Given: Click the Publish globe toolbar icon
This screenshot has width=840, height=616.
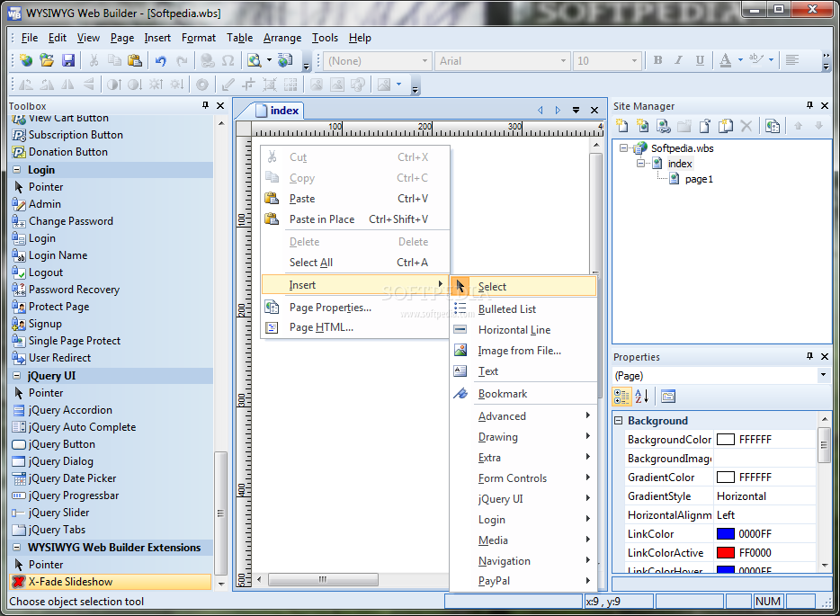Looking at the screenshot, I should pos(285,60).
